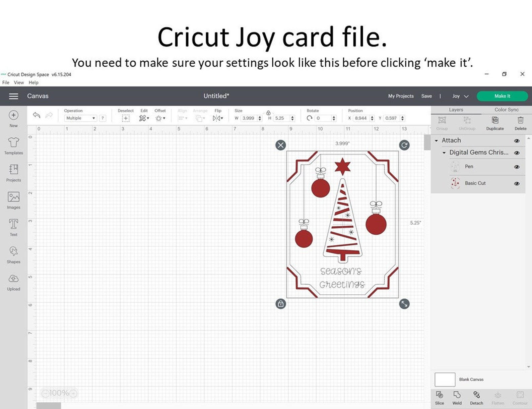Toggle size aspect ratio lock in toolbar
532x409 pixels.
(x=268, y=113)
